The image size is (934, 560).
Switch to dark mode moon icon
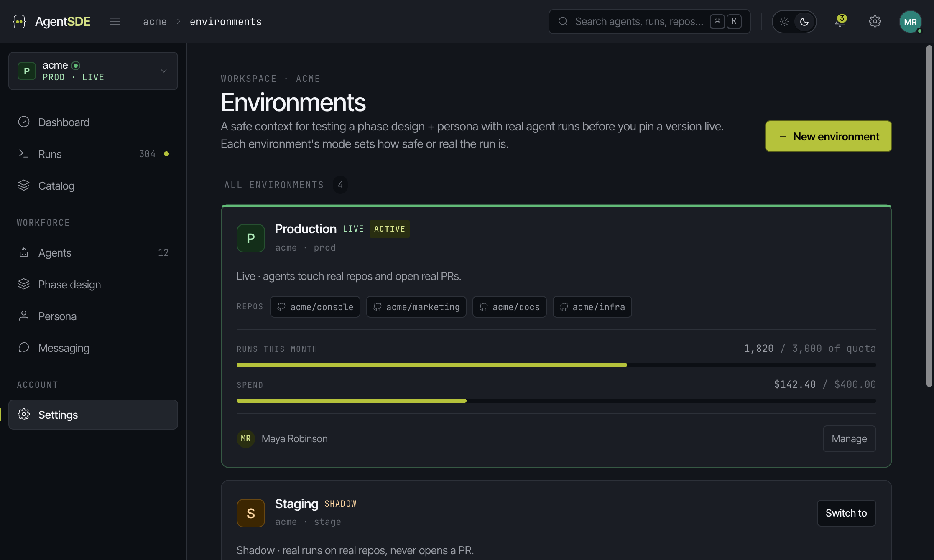click(x=804, y=21)
